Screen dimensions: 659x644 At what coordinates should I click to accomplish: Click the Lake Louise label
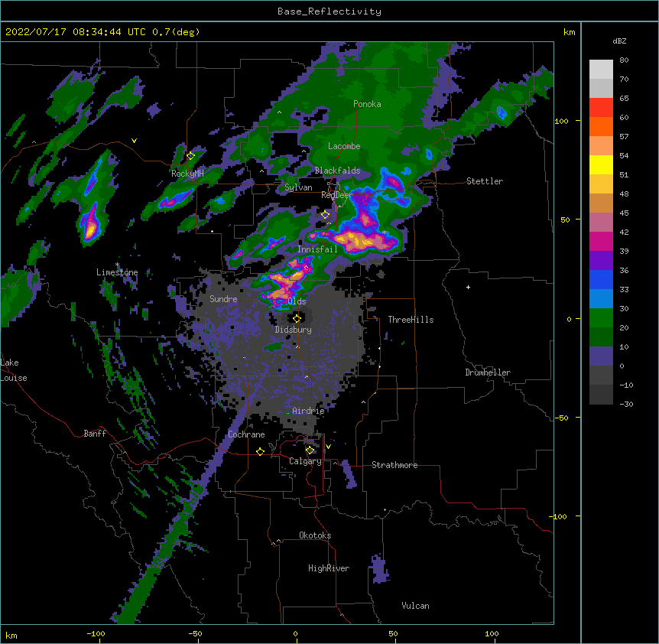pyautogui.click(x=14, y=370)
